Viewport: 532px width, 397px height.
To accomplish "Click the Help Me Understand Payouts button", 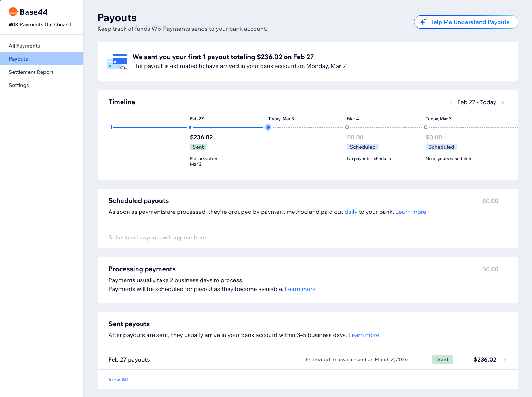I will pyautogui.click(x=466, y=22).
